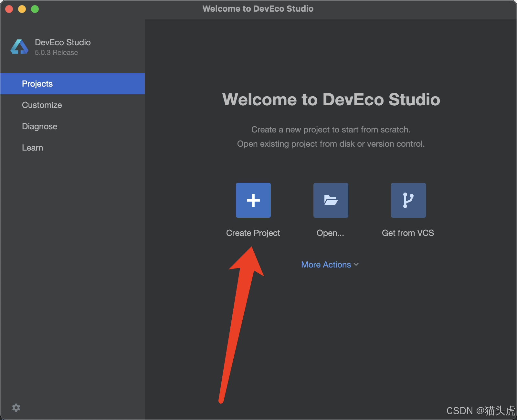Click the Welcome to DevEco Studio heading
517x420 pixels.
(x=331, y=100)
